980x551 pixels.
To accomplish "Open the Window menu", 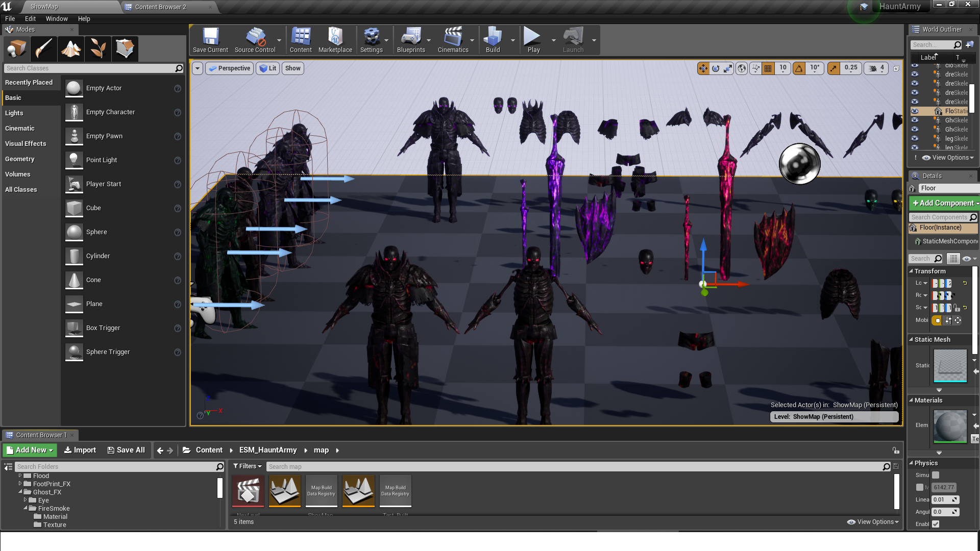I will point(57,19).
